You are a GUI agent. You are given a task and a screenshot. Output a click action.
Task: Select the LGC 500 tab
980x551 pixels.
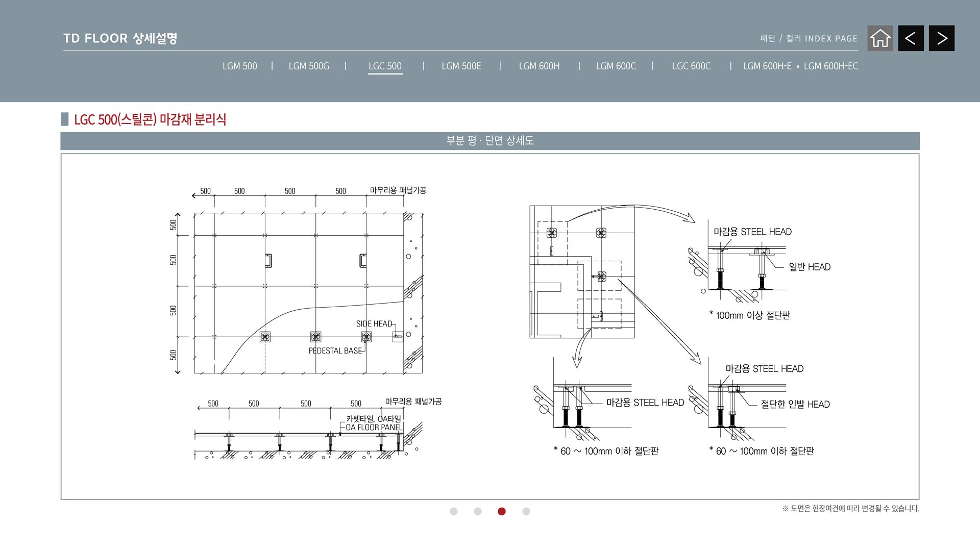click(x=385, y=66)
